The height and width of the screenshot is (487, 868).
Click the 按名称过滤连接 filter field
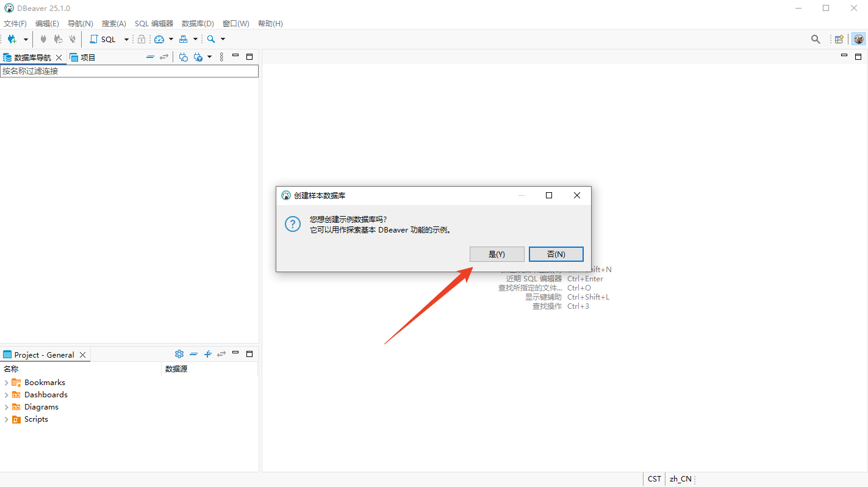tap(129, 71)
